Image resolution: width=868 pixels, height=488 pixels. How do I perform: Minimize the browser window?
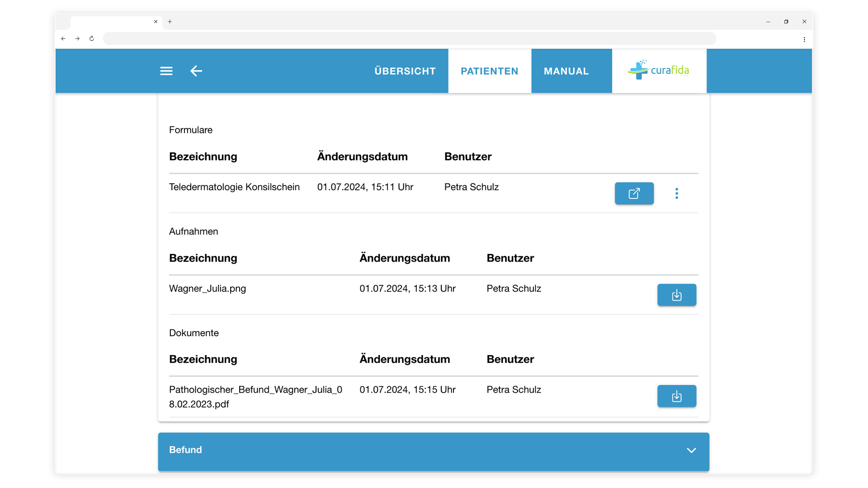pos(768,22)
